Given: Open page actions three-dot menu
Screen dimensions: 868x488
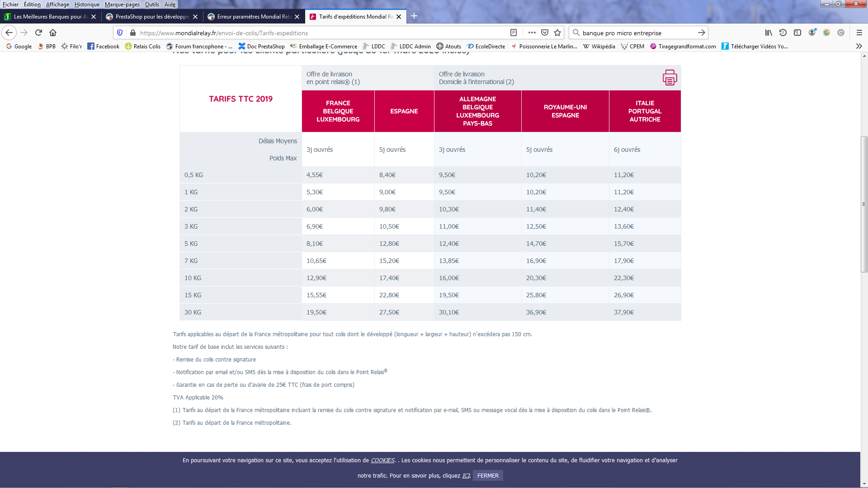Looking at the screenshot, I should click(532, 33).
